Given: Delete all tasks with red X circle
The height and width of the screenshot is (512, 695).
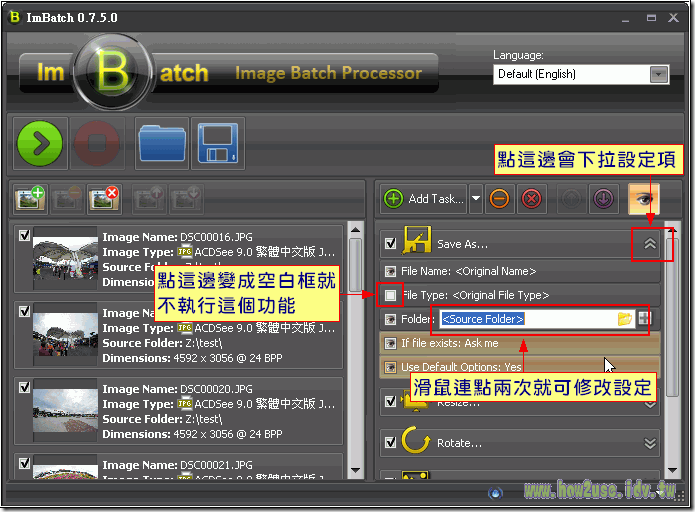Looking at the screenshot, I should point(531,199).
